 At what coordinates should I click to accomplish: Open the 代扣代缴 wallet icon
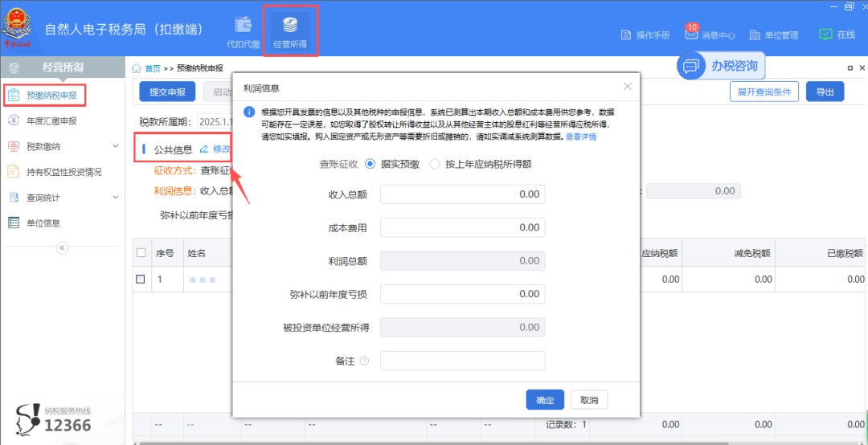point(244,26)
